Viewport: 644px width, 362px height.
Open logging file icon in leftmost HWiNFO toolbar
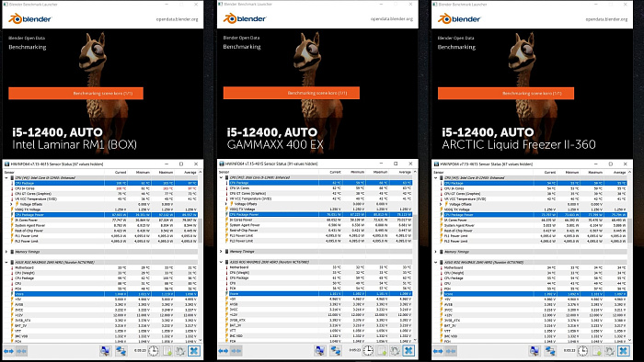point(167,351)
